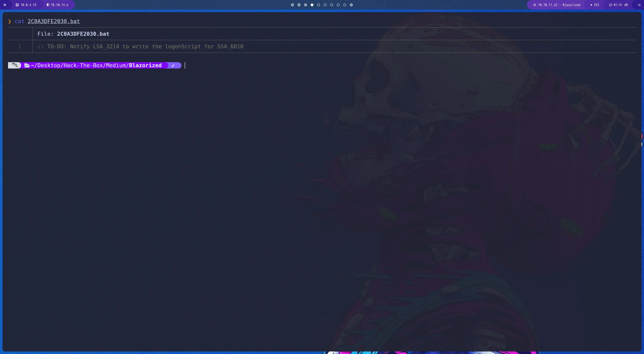
Task: Click the clock icon before 01:41 AM
Action: (611, 5)
